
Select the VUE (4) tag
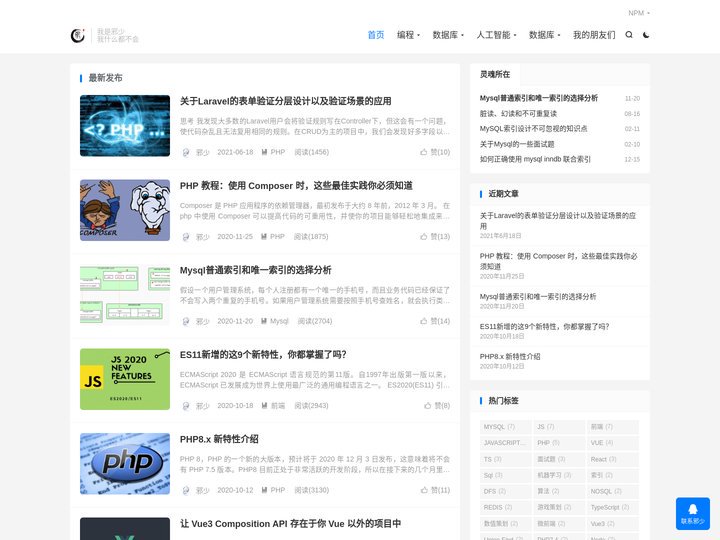613,443
